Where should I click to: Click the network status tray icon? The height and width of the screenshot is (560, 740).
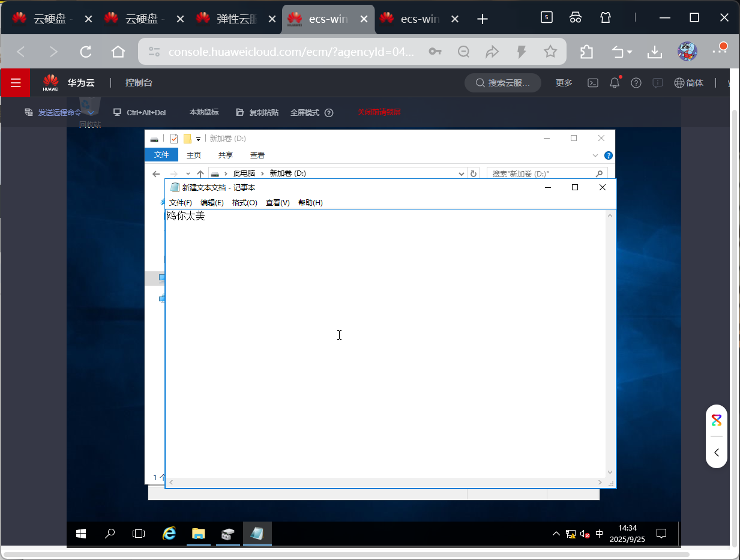point(571,534)
